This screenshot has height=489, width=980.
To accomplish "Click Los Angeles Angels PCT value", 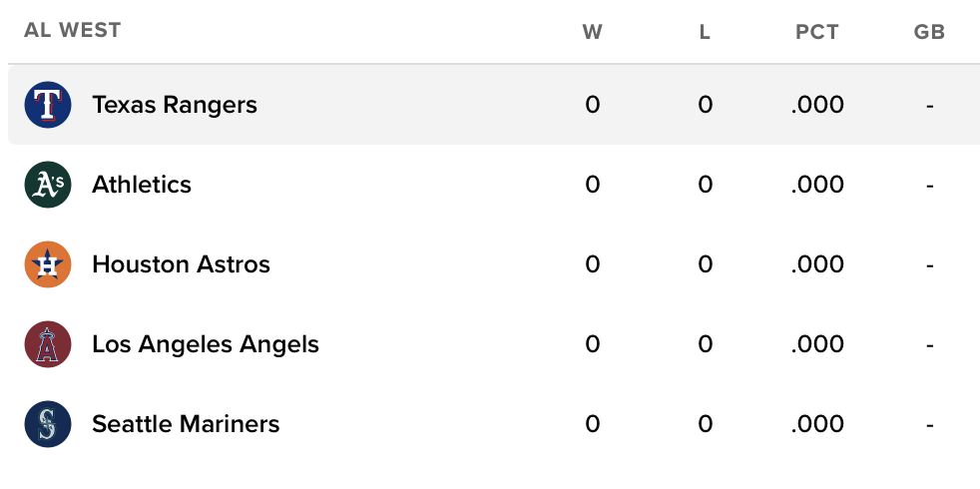I will (x=817, y=344).
